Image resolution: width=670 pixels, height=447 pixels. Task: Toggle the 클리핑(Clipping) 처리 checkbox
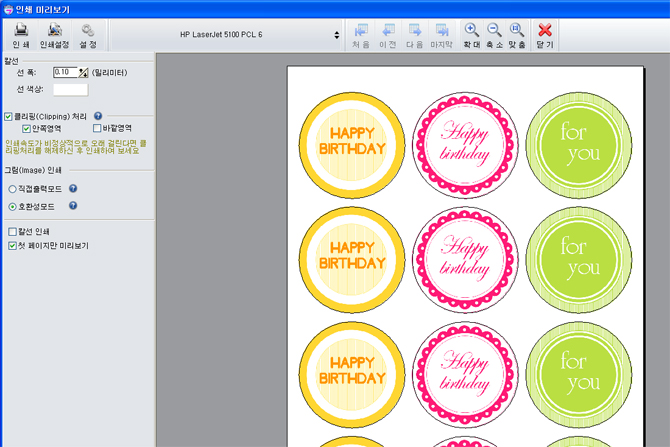[8, 117]
